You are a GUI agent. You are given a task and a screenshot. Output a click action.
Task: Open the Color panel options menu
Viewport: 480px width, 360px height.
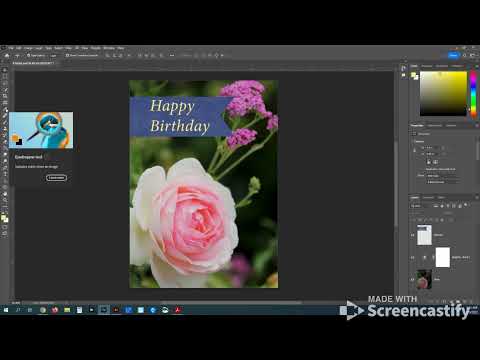click(476, 66)
